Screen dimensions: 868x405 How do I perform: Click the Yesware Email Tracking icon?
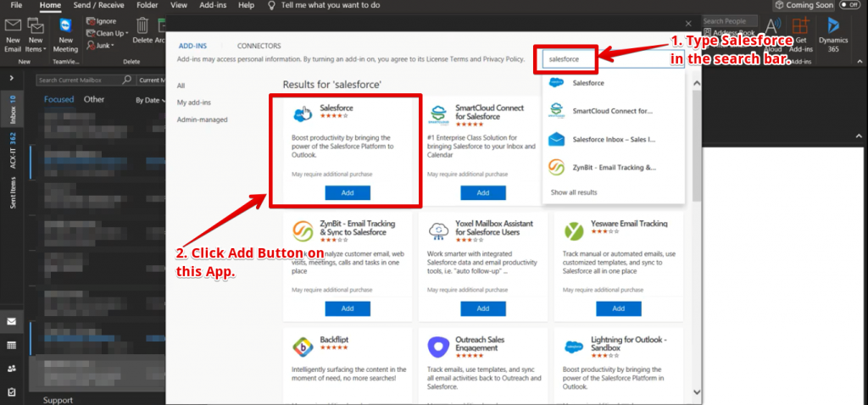574,230
